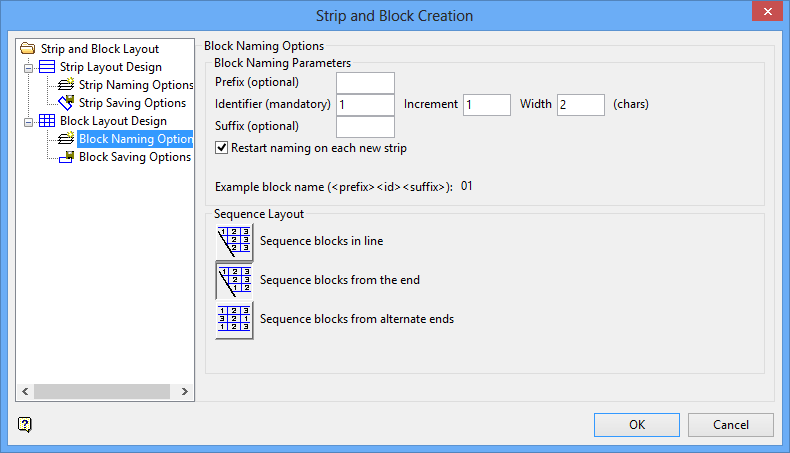Click the Strip Layout Design icon
790x453 pixels.
pos(47,67)
